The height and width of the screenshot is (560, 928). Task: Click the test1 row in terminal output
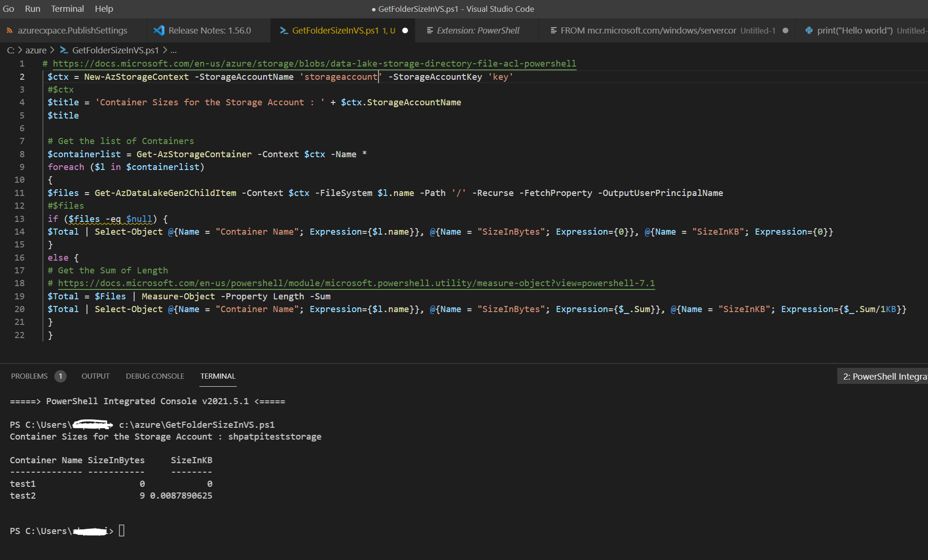click(x=111, y=484)
